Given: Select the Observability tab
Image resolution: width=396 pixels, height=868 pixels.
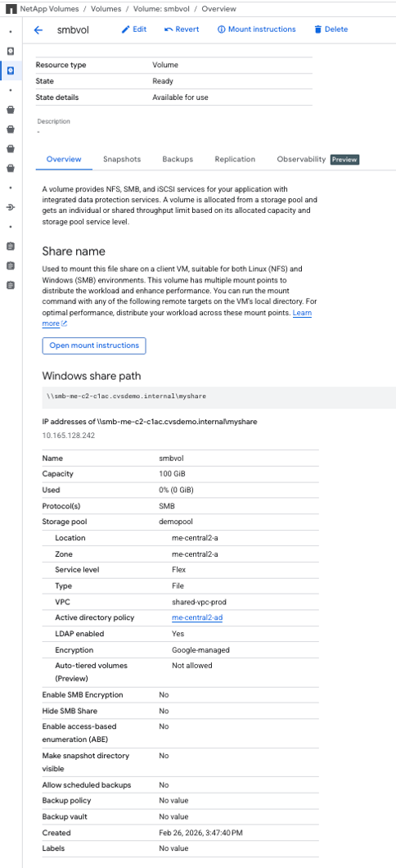Looking at the screenshot, I should pyautogui.click(x=301, y=159).
